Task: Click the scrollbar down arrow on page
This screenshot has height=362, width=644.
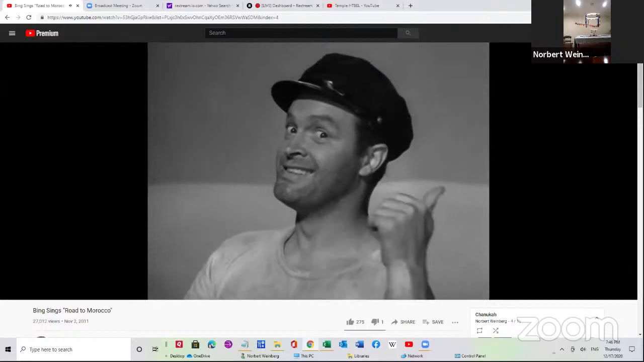Action: tap(640, 334)
